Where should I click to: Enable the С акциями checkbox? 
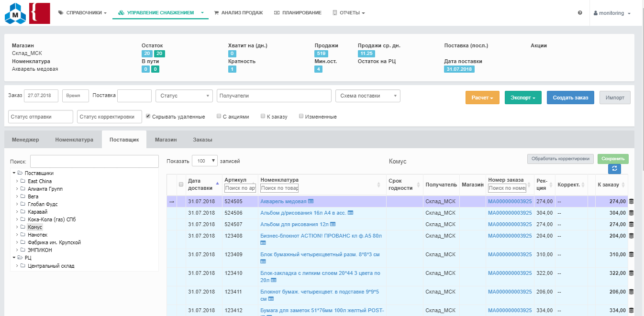[219, 116]
